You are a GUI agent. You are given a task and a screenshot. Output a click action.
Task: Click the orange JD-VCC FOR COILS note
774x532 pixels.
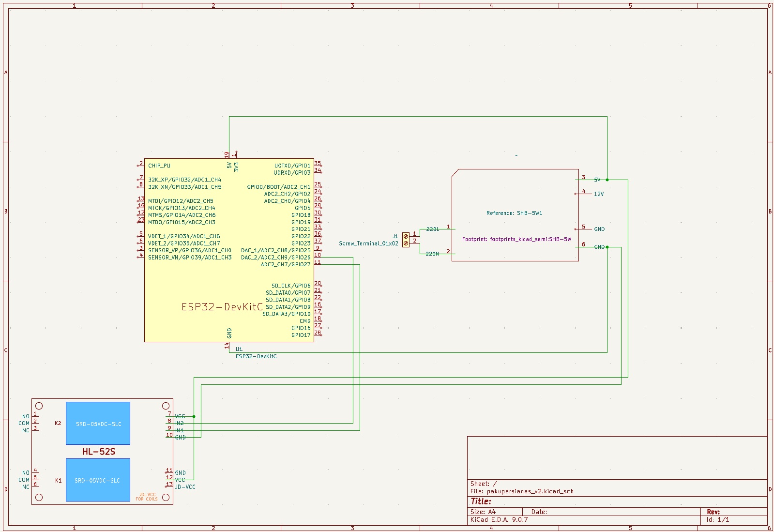point(147,497)
